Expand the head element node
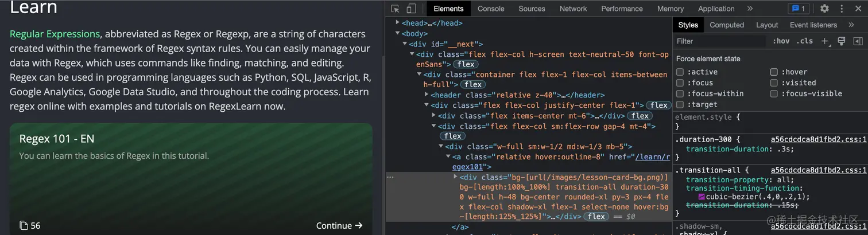This screenshot has height=235, width=868. 398,23
